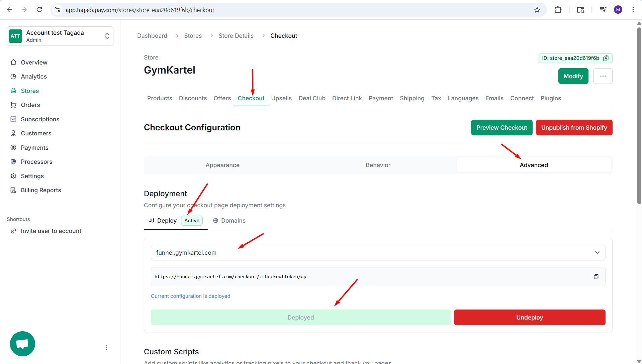This screenshot has width=642, height=364.
Task: Click the browser forward arrow
Action: (x=24, y=10)
